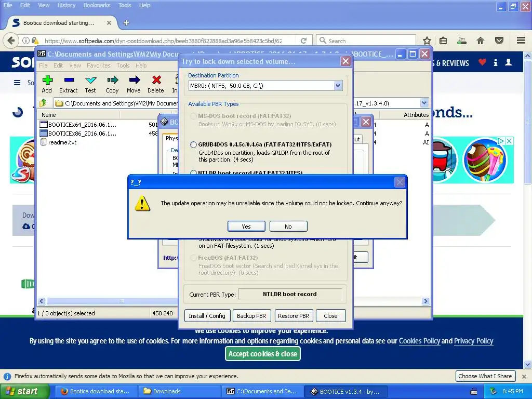The image size is (532, 399).
Task: Click Accept cookies & close button
Action: [x=262, y=354]
